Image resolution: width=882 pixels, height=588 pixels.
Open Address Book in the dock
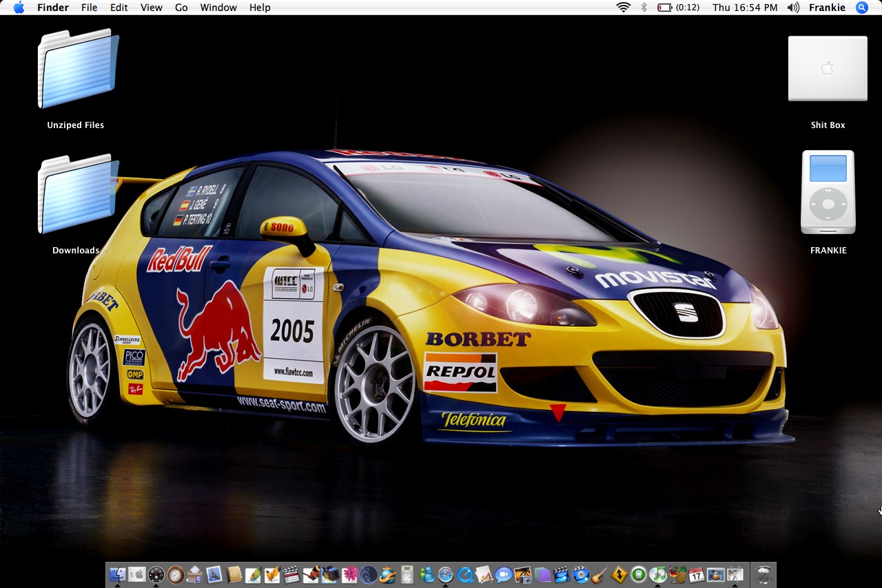[234, 574]
